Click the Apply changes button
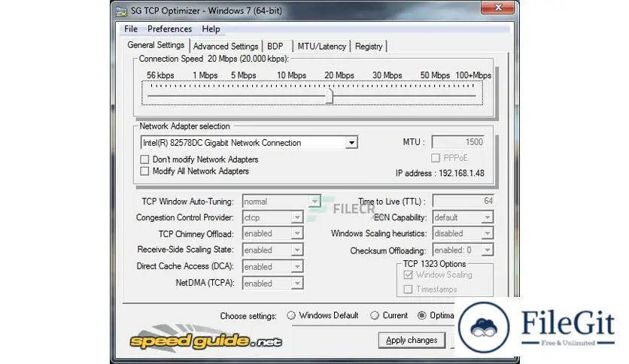The height and width of the screenshot is (364, 629). (412, 341)
